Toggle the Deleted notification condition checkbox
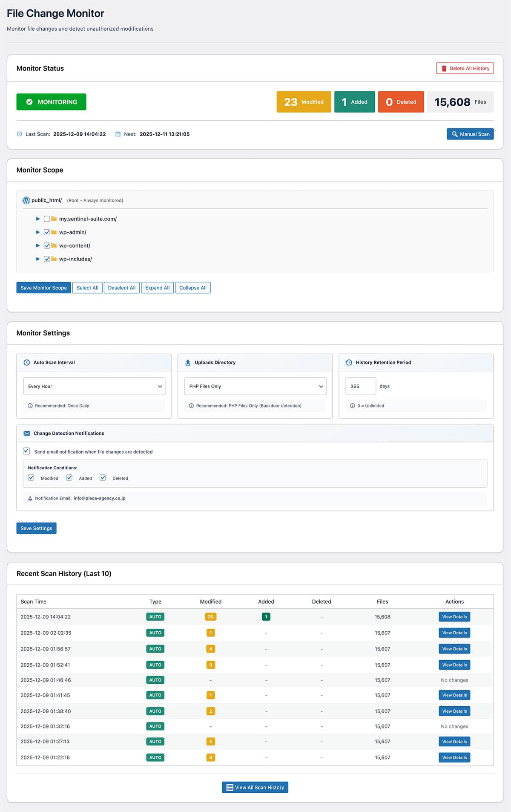 [103, 478]
